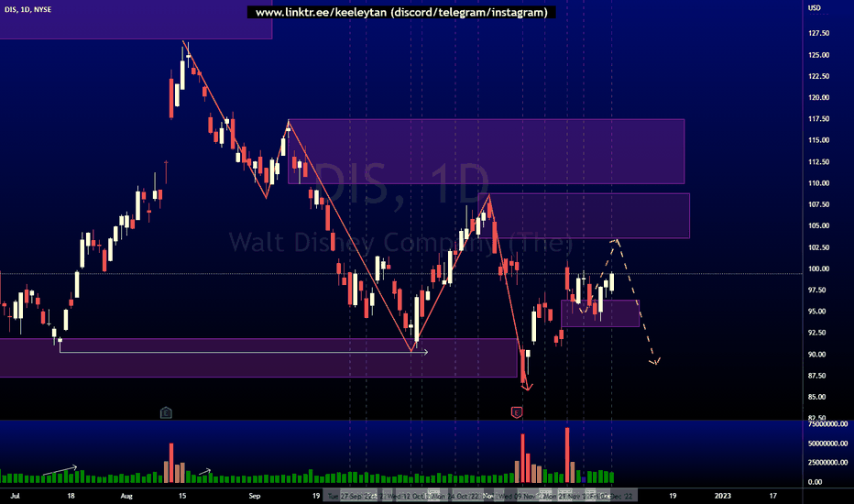The height and width of the screenshot is (504, 854).
Task: Click the gray earnings E marker in August
Action: tap(166, 412)
